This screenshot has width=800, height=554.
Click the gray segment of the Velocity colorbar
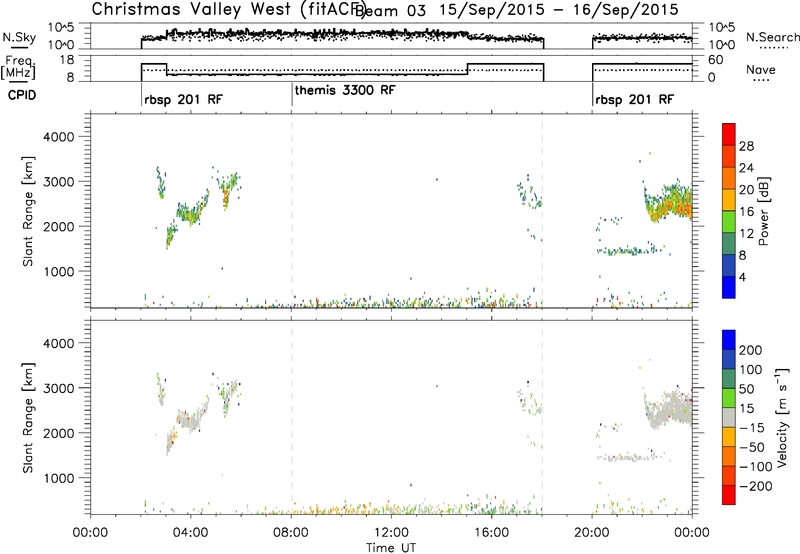729,417
